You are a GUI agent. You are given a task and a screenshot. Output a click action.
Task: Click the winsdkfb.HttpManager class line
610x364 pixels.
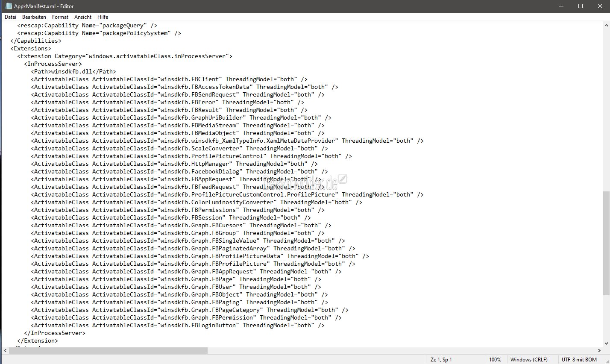[x=174, y=164]
